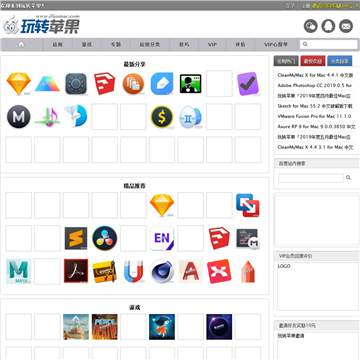360x360 pixels.
Task: Switch to the red 最受欢迎 tab
Action: [x=313, y=61]
